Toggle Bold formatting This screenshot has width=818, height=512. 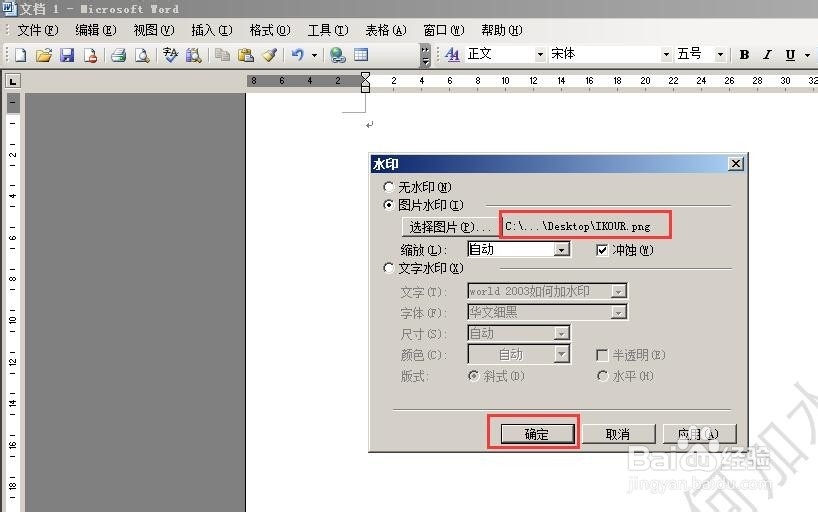point(744,54)
